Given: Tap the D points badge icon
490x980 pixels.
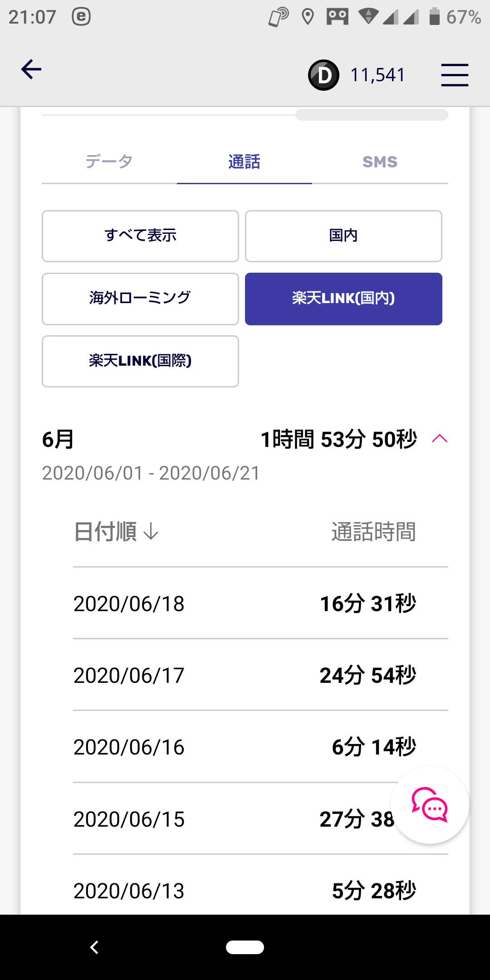Looking at the screenshot, I should tap(323, 75).
